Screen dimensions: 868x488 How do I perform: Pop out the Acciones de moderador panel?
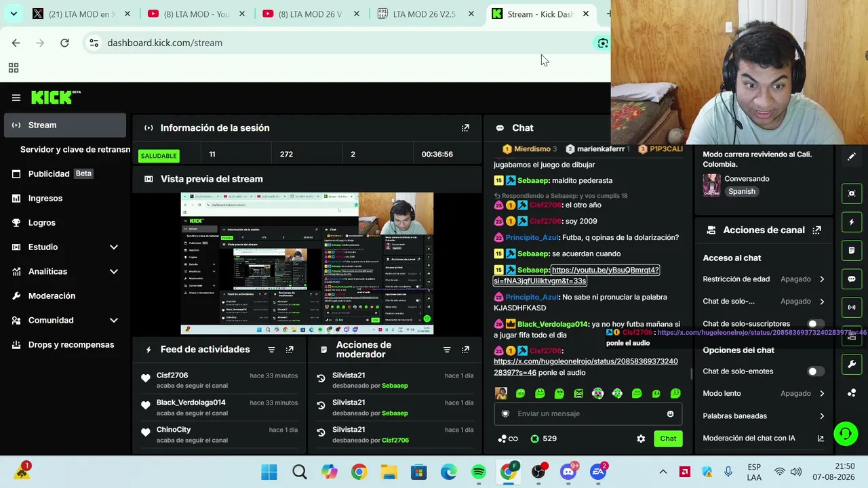coord(465,350)
